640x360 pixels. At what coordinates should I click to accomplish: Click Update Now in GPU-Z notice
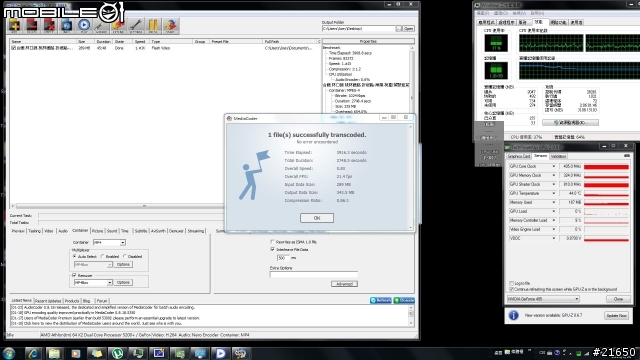tap(616, 316)
